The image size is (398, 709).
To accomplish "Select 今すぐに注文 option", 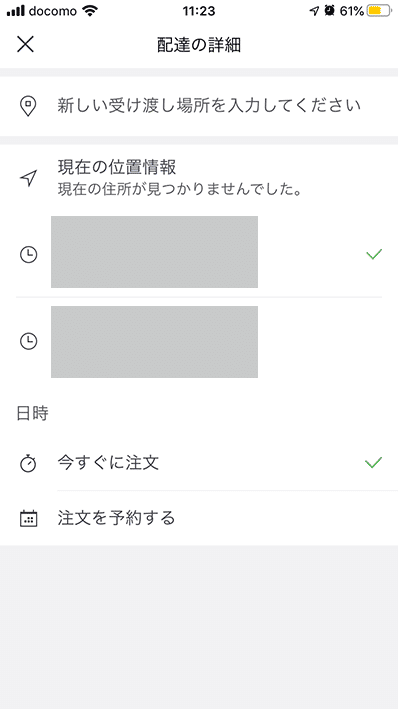I will click(x=199, y=463).
